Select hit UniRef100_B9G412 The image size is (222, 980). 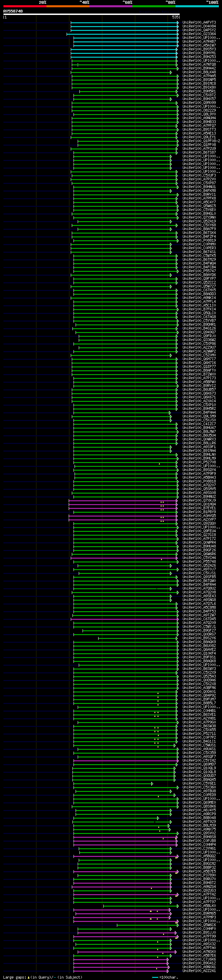tap(199, 963)
